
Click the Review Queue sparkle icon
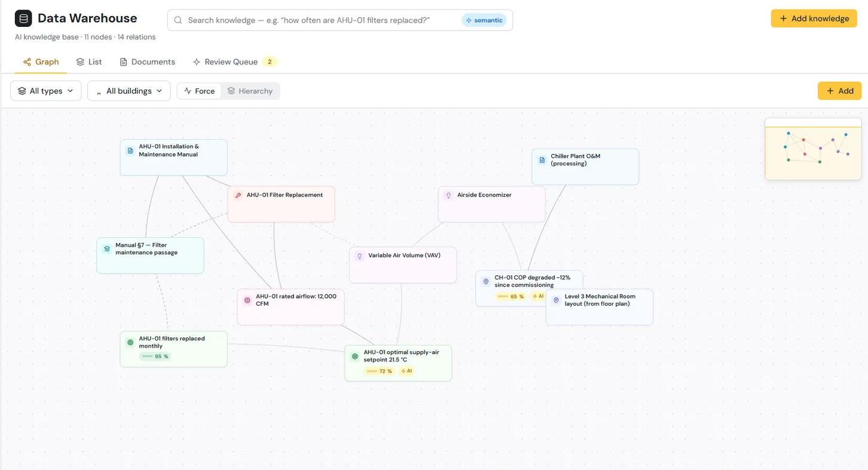(197, 62)
